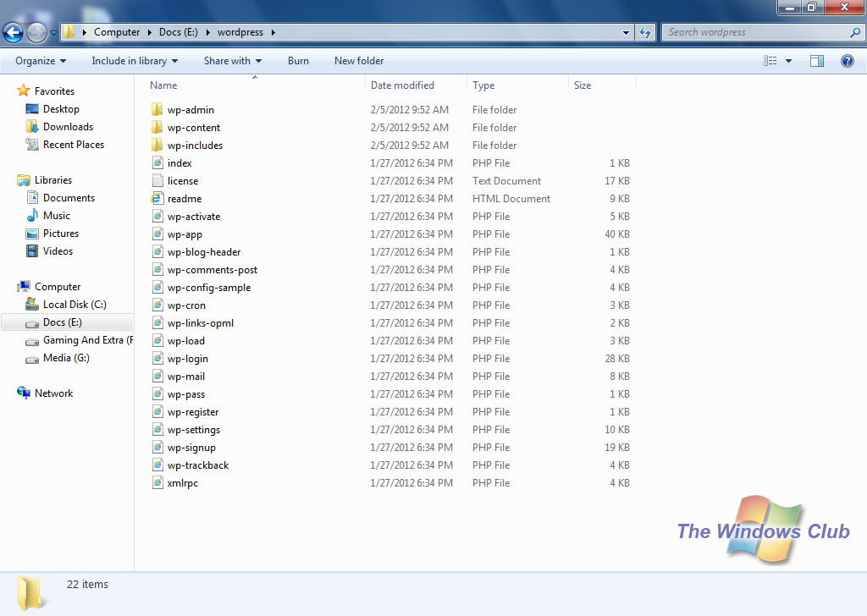Select the wp-links-opml file icon
Screen dimensions: 867x616
(x=157, y=322)
